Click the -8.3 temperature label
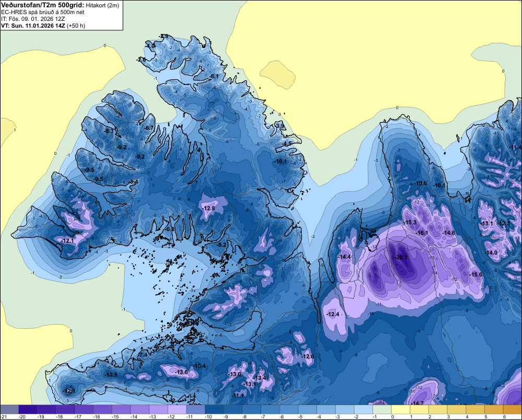The image size is (522, 420). click(108, 131)
